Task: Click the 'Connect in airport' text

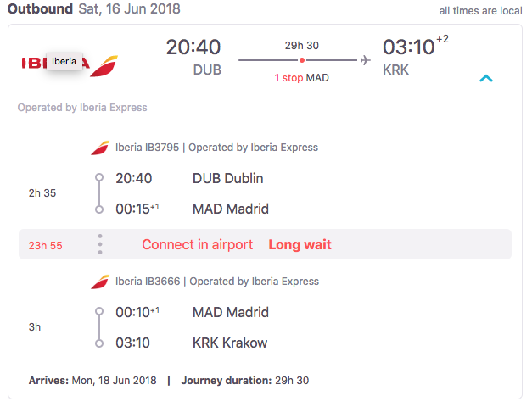Action: pos(198,244)
